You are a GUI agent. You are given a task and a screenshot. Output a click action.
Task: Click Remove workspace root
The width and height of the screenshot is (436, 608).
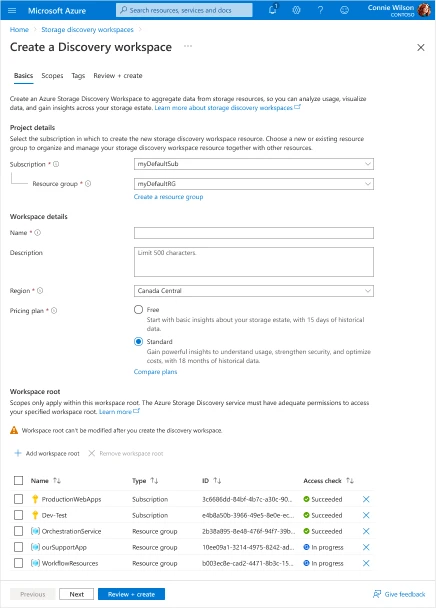tap(126, 453)
